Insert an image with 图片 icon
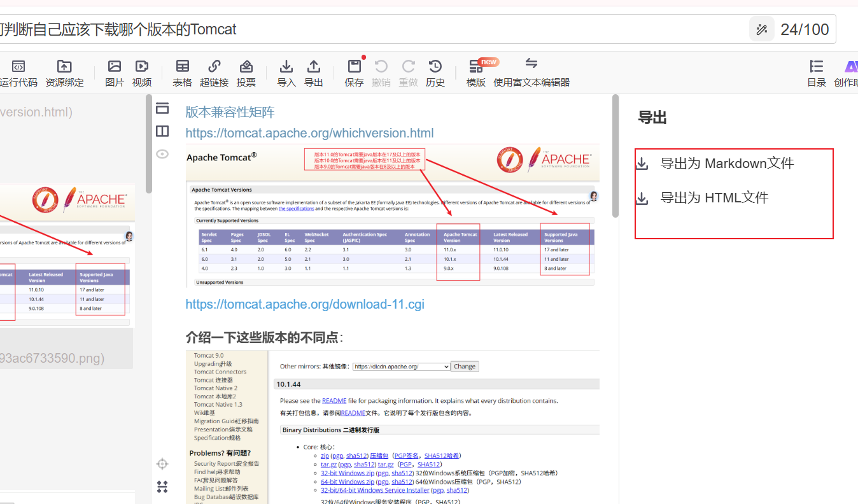 (115, 66)
